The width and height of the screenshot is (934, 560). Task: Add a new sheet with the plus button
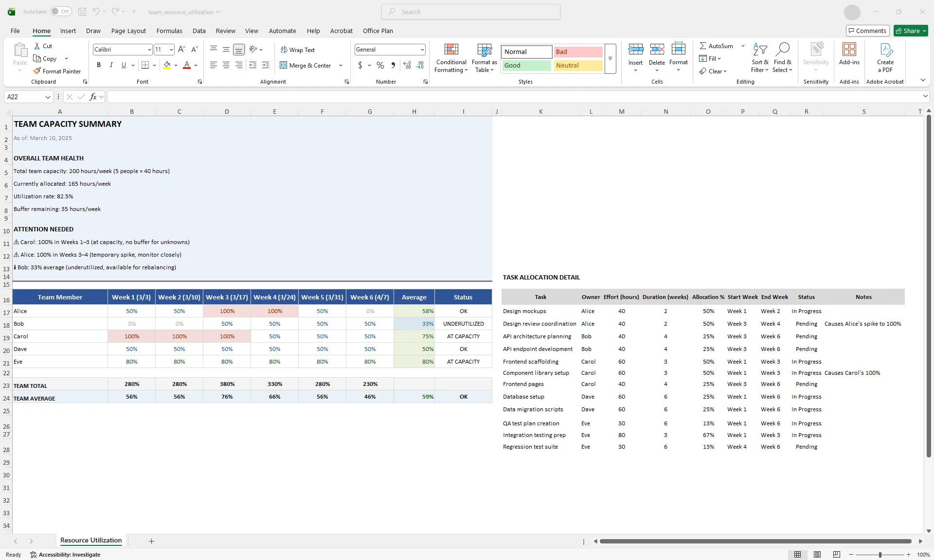151,541
